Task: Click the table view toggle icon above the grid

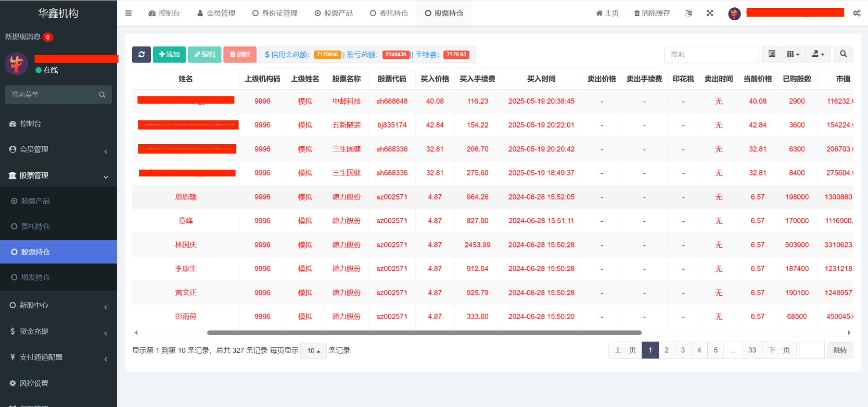Action: coord(771,54)
